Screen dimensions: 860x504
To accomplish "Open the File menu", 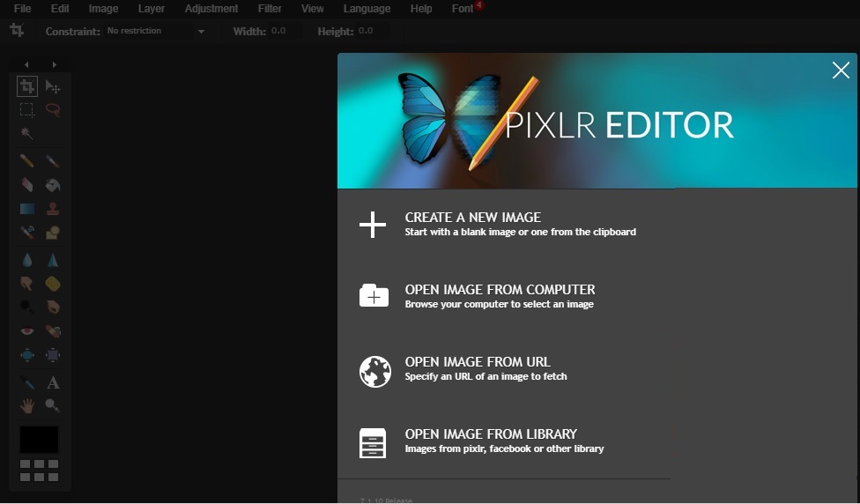I will point(23,8).
